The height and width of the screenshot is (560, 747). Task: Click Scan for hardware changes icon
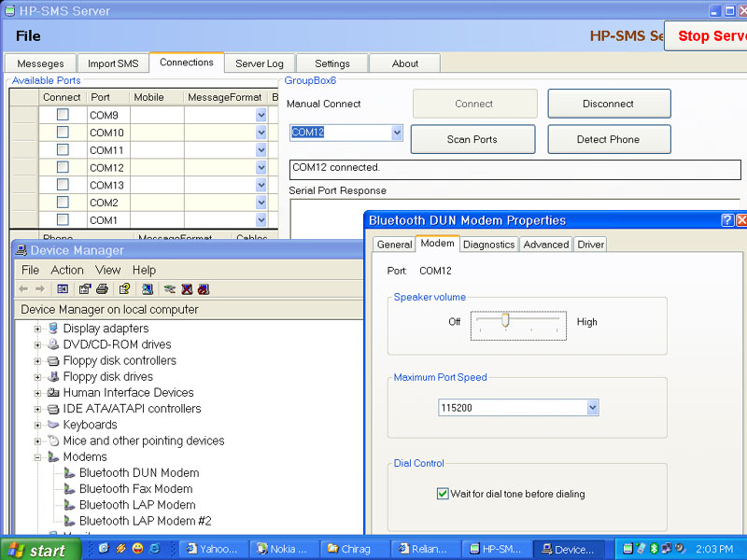click(x=148, y=289)
